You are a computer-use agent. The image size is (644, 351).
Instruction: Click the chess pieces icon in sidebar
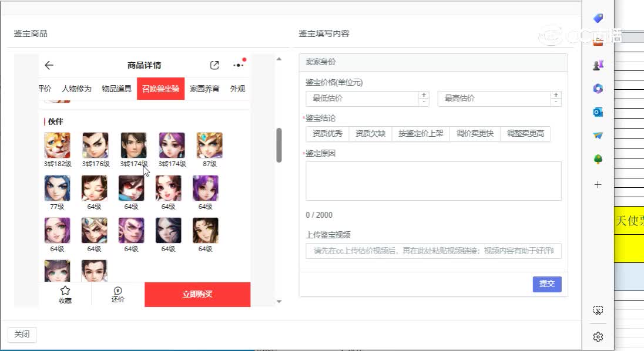(x=598, y=65)
